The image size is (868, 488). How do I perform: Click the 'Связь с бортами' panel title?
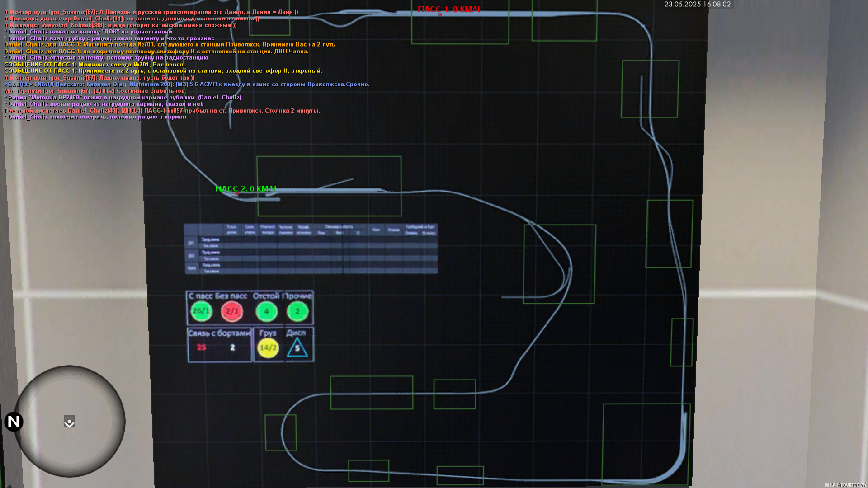[219, 333]
